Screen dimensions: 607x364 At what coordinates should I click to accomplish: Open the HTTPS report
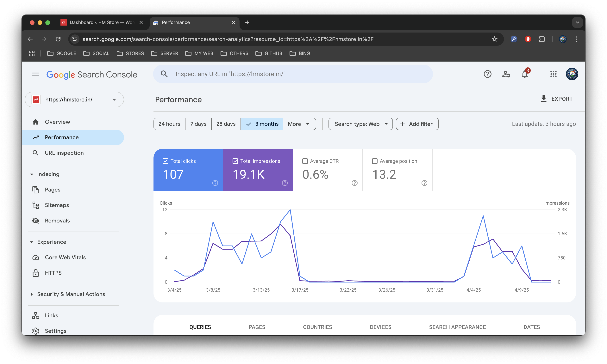point(73,273)
